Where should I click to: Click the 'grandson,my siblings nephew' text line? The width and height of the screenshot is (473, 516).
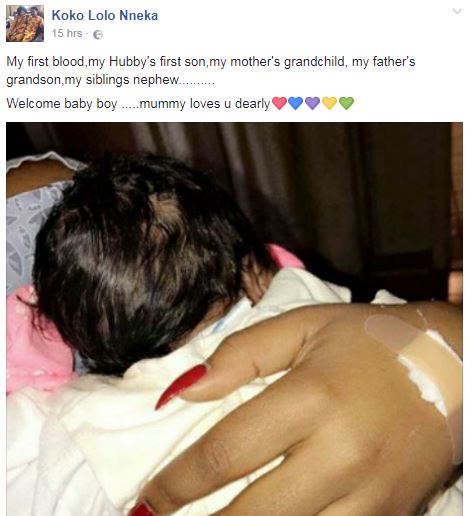click(x=110, y=80)
